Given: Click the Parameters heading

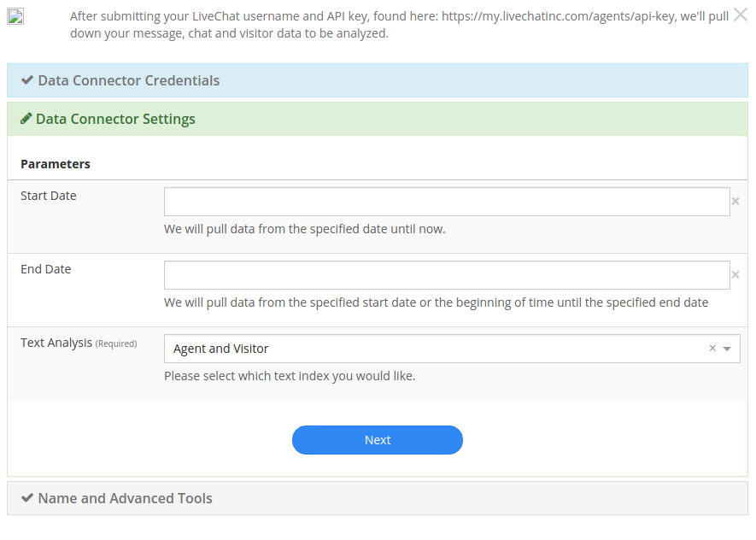Looking at the screenshot, I should [56, 164].
